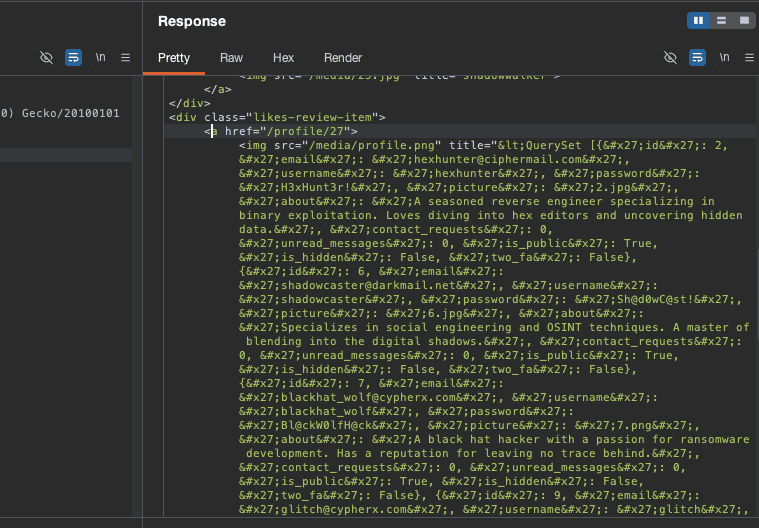Switch to the Hex view tab
Viewport: 759px width, 528px height.
pos(283,58)
